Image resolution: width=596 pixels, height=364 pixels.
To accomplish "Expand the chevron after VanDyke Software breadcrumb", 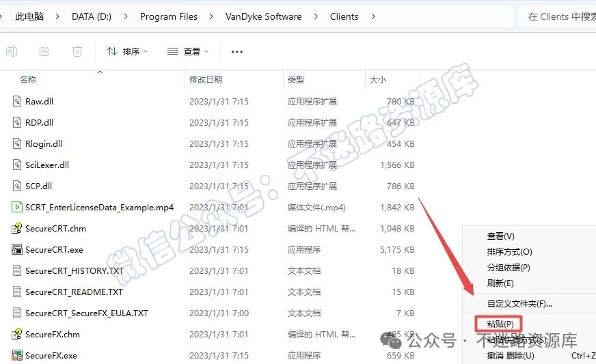I will tap(316, 16).
